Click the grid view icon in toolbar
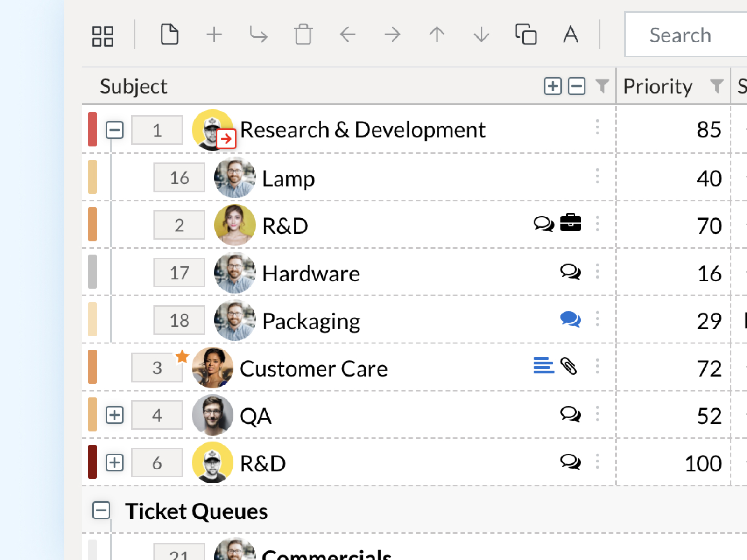 103,36
